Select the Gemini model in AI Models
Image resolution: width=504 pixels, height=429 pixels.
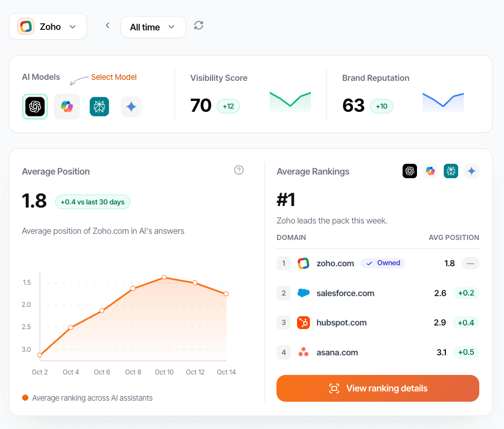click(131, 107)
